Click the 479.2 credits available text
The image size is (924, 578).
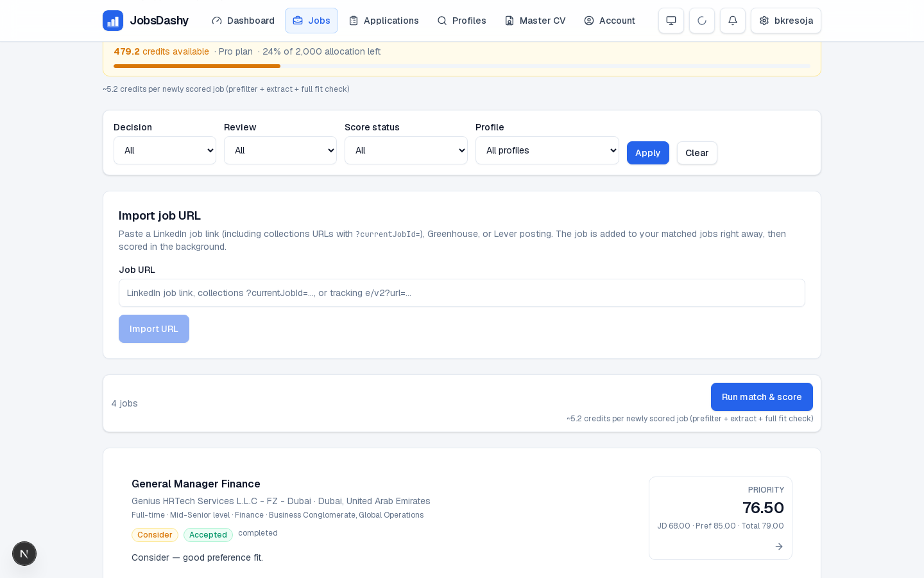click(161, 51)
